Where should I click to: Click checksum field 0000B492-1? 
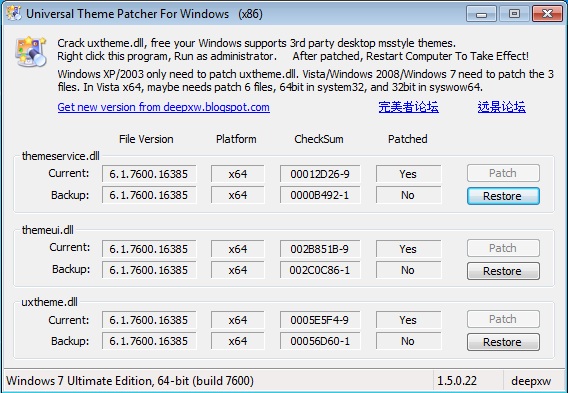click(x=320, y=195)
